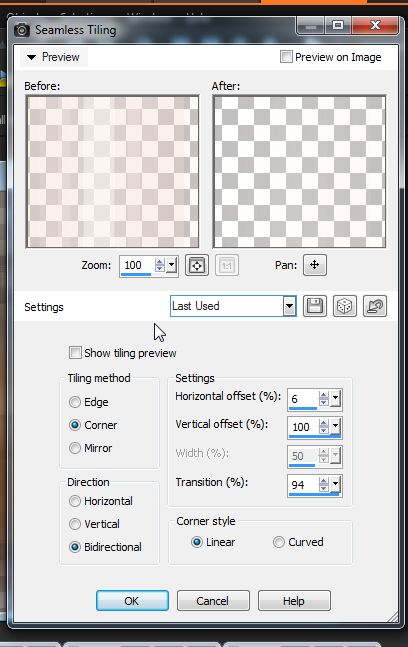Click the Help button

[294, 600]
